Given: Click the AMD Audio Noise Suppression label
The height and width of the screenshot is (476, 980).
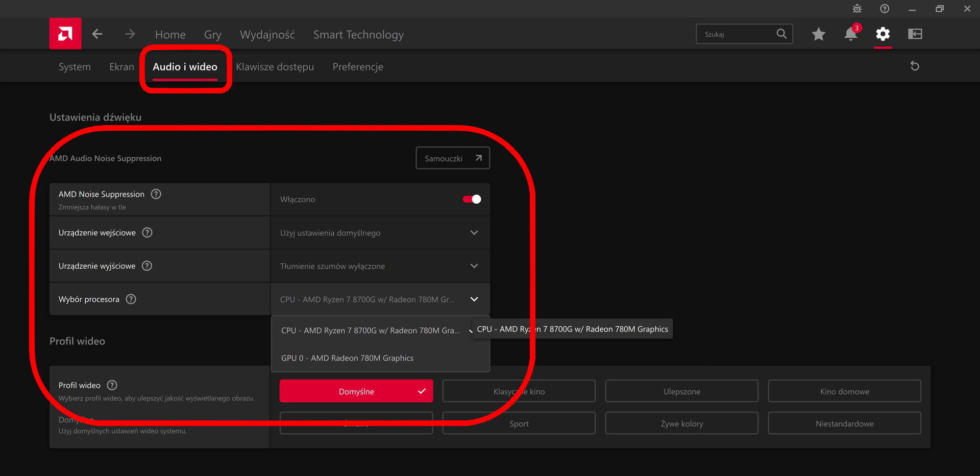Looking at the screenshot, I should [106, 158].
